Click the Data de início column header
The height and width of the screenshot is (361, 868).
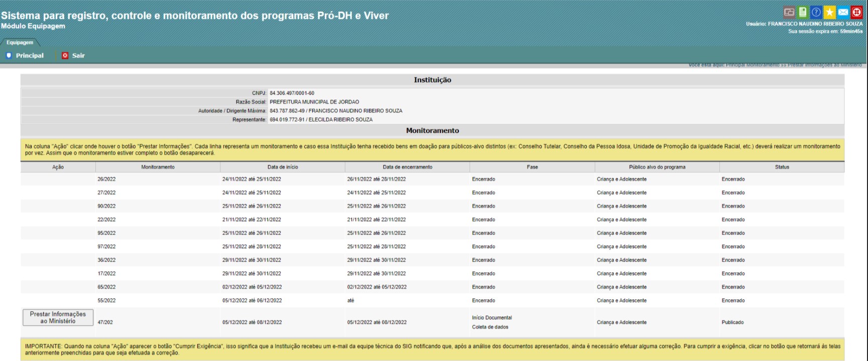tap(282, 167)
